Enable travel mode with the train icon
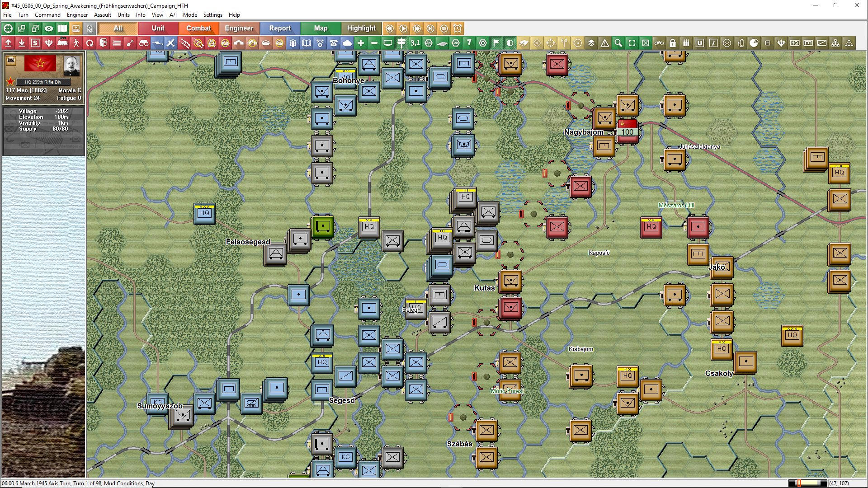This screenshot has height=488, width=868. (x=62, y=43)
